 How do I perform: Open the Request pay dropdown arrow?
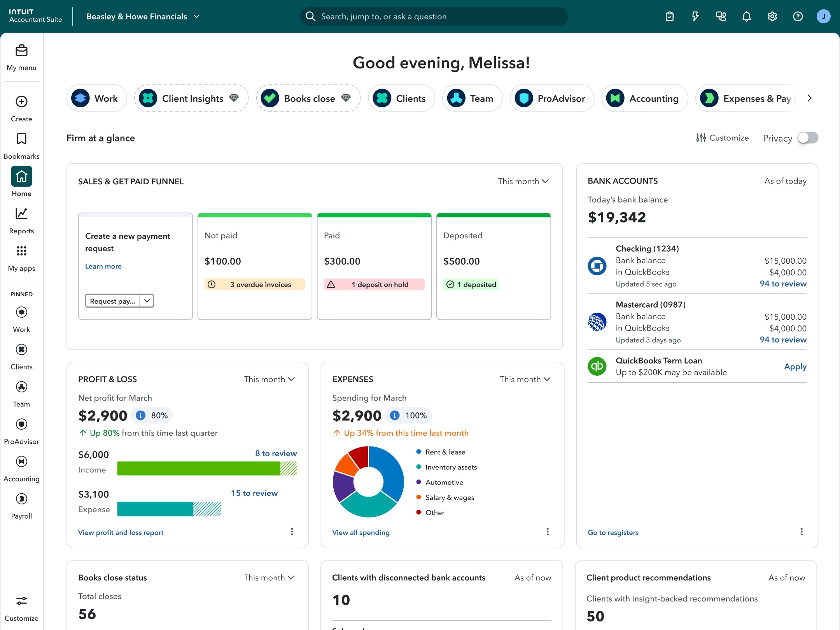pyautogui.click(x=147, y=301)
